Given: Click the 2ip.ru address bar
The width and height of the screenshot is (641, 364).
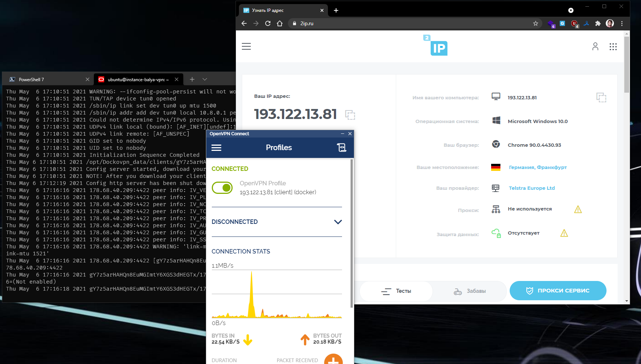Looking at the screenshot, I should pos(408,23).
